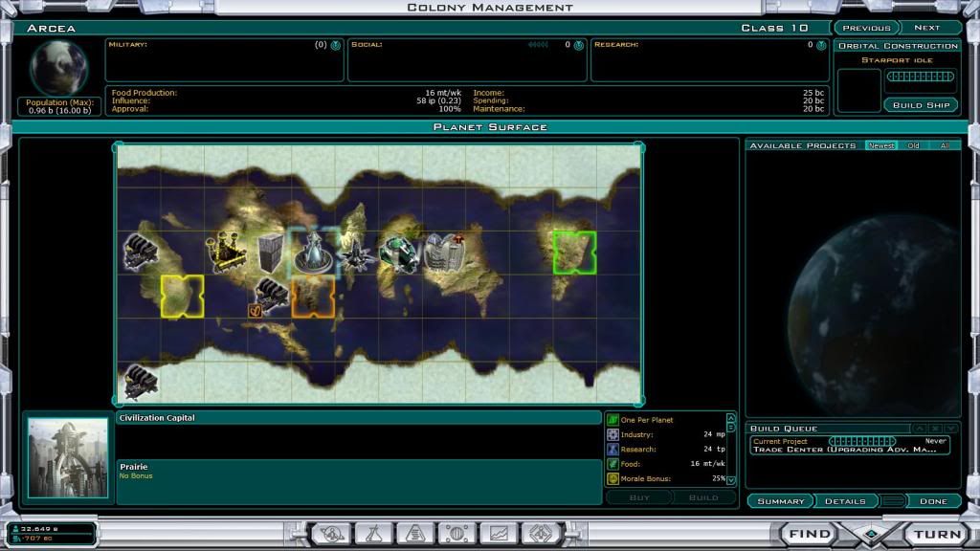This screenshot has height=551, width=980.
Task: Click the starport progress bar
Action: 921,77
